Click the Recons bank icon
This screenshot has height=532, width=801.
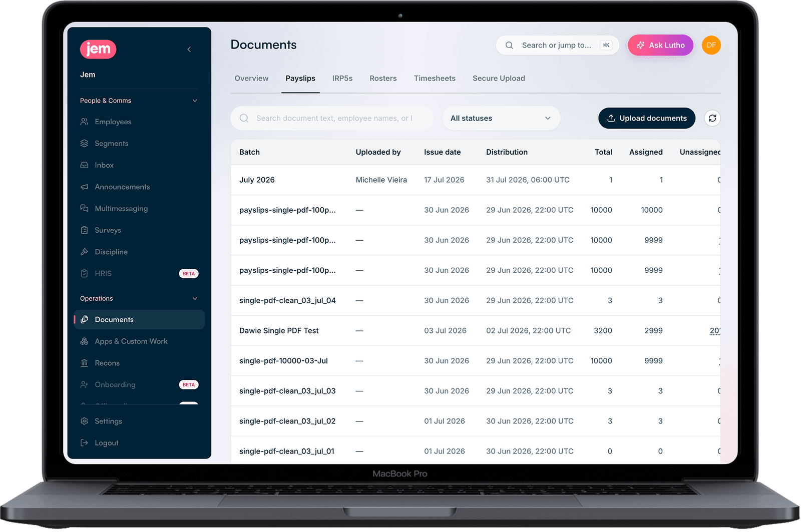pos(84,363)
